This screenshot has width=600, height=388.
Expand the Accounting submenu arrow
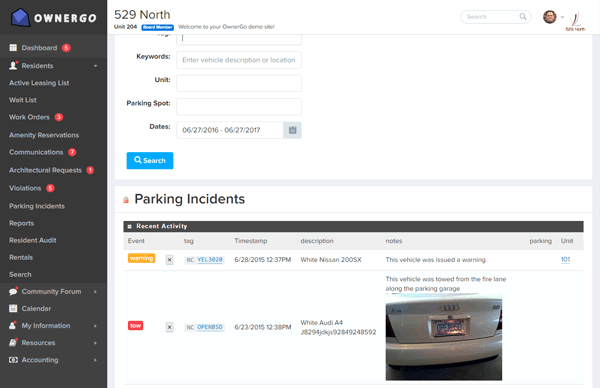[x=95, y=360]
